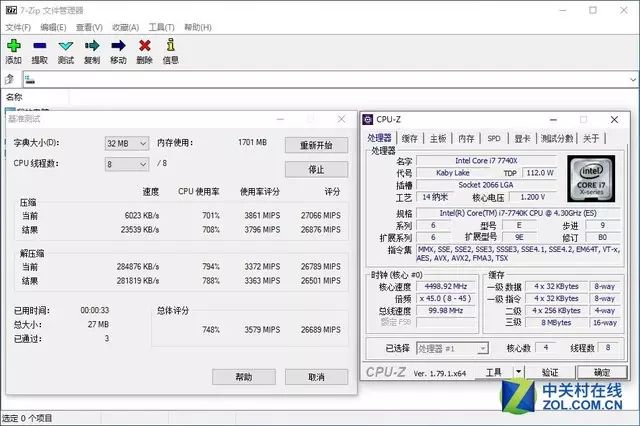Open the dictionary size 32 MB dropdown

pyautogui.click(x=127, y=143)
